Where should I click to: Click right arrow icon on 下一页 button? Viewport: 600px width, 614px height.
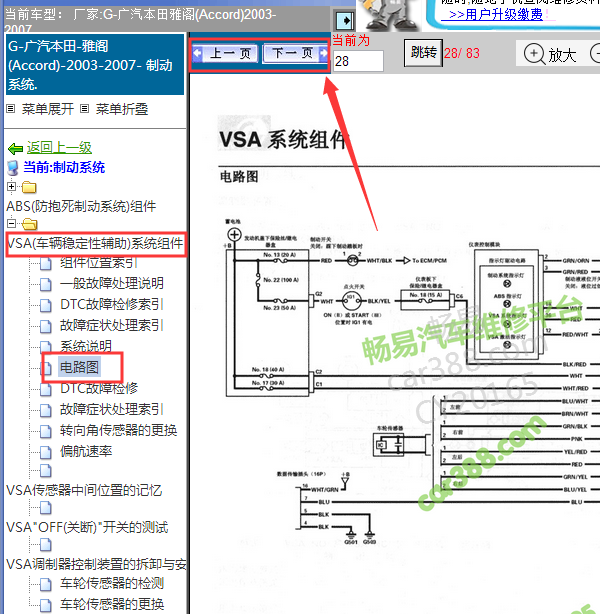click(x=323, y=53)
